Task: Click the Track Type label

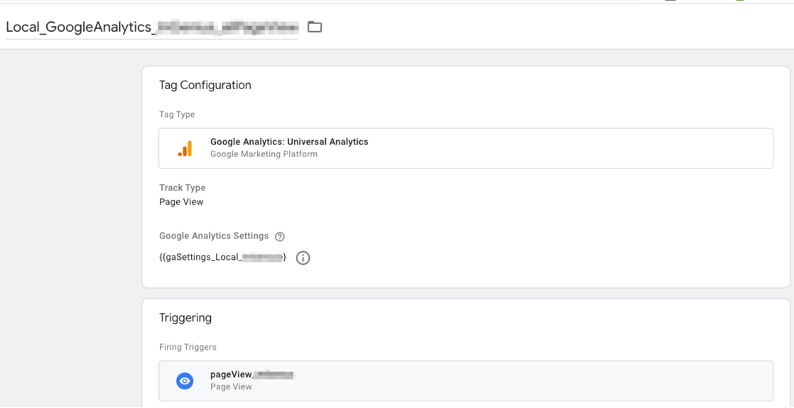Action: [182, 188]
